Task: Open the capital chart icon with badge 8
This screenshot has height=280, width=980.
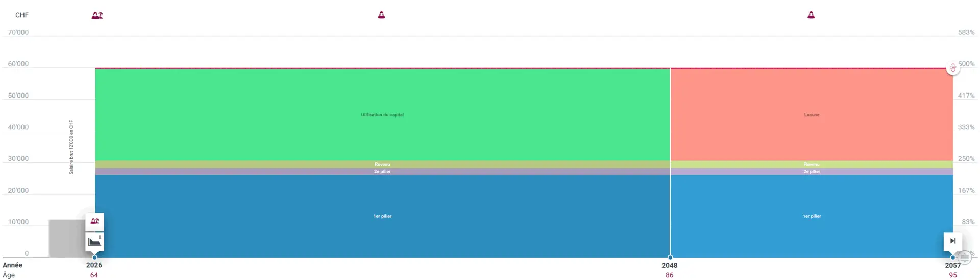Action: click(x=95, y=241)
